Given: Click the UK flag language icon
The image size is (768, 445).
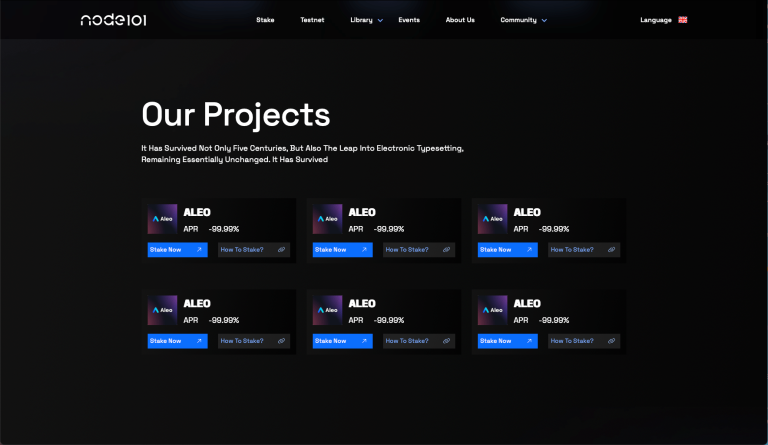Looking at the screenshot, I should click(683, 20).
